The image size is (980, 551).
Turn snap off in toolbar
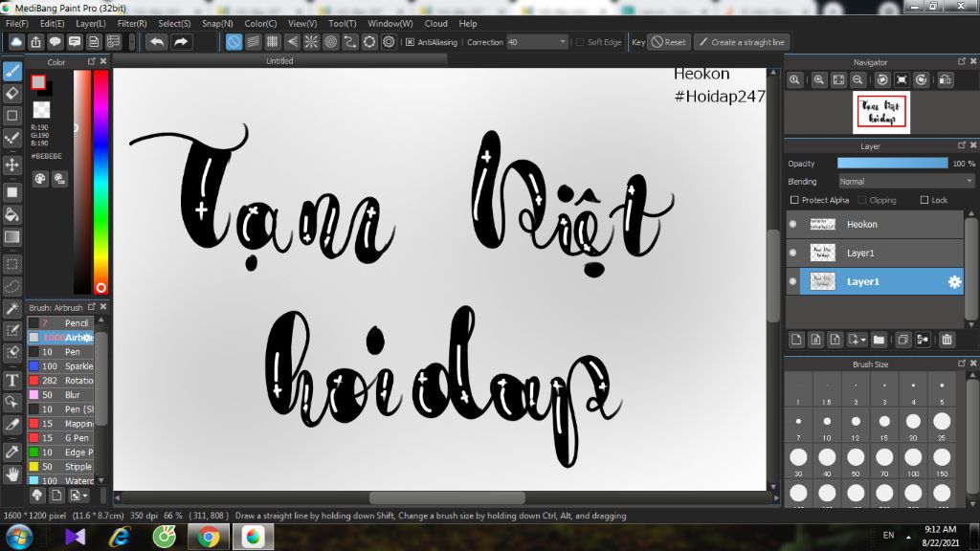(x=234, y=42)
